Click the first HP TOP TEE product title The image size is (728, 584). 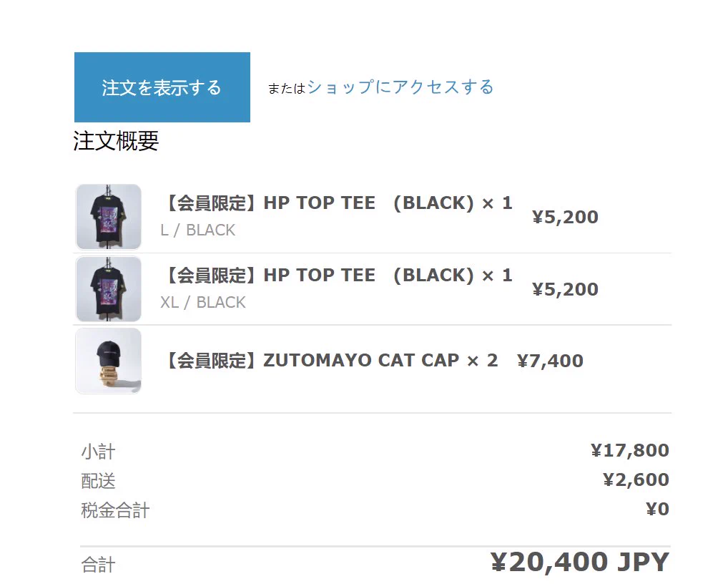tap(338, 203)
